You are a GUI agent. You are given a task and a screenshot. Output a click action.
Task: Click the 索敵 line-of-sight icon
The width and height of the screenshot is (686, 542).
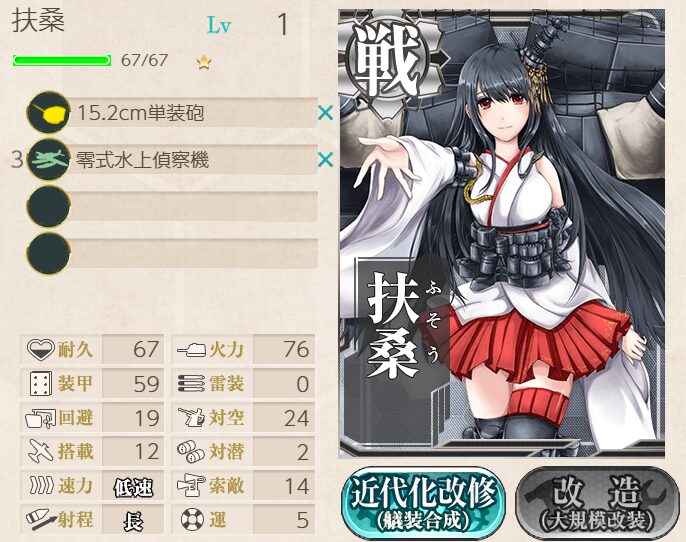click(191, 486)
